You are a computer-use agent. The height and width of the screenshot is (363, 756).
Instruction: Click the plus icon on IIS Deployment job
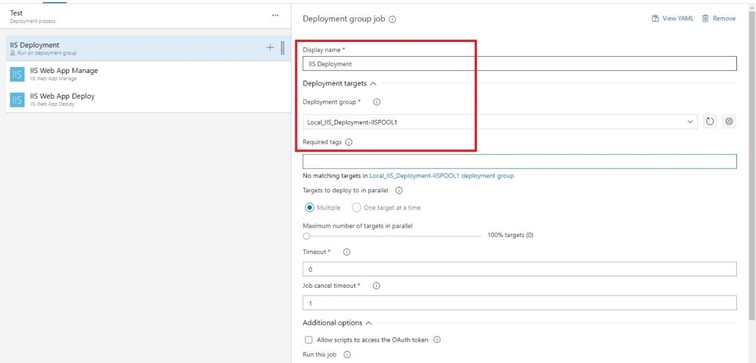coord(270,48)
